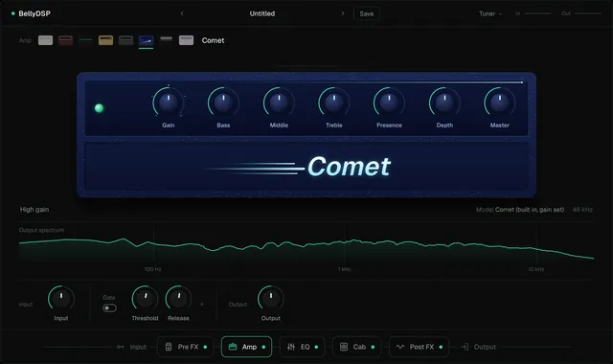The width and height of the screenshot is (613, 364).
Task: Select the light lavender amp thumbnail
Action: (186, 40)
